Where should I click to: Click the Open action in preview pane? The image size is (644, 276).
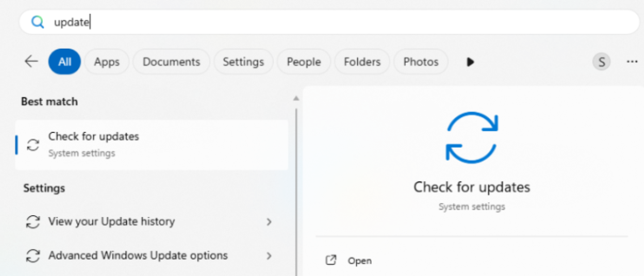[x=360, y=261]
